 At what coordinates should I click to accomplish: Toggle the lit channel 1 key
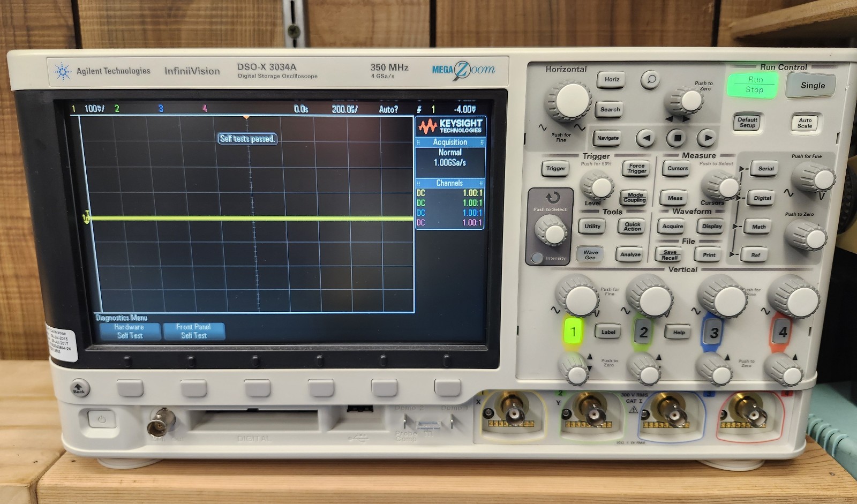tap(573, 332)
